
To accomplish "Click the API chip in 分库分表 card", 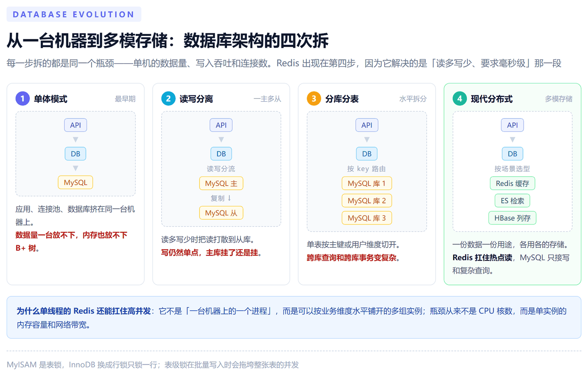I will (x=367, y=125).
